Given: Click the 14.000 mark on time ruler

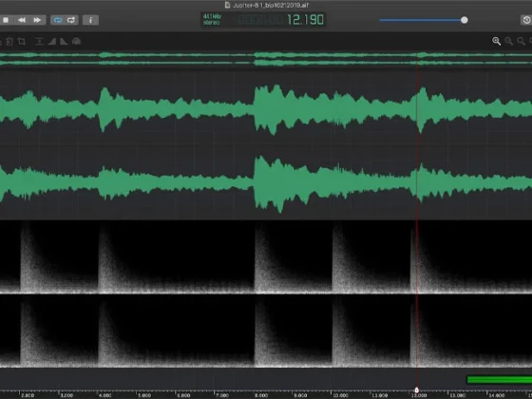Looking at the screenshot, I should [497, 395].
